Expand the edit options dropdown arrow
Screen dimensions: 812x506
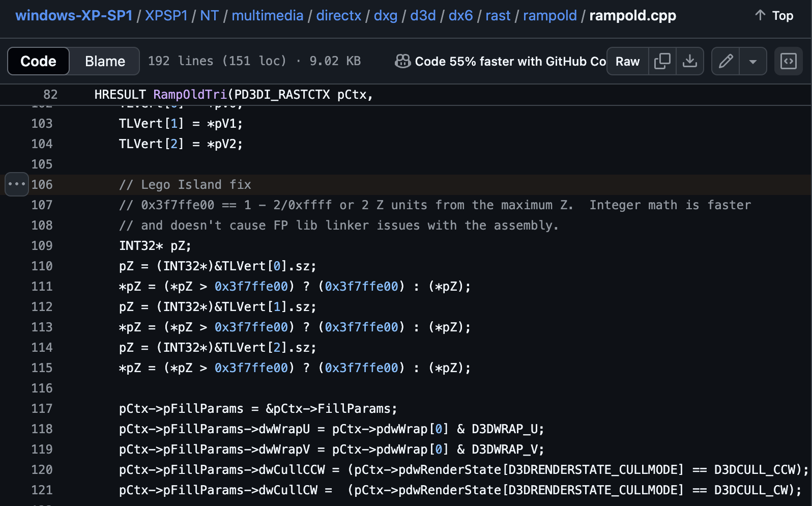753,62
